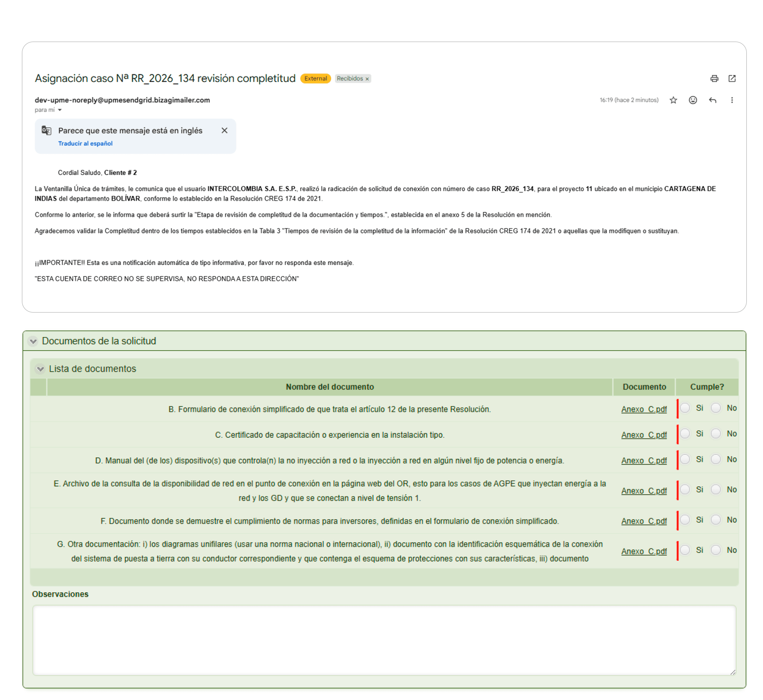
Task: Print the email using the printer icon
Action: click(714, 78)
